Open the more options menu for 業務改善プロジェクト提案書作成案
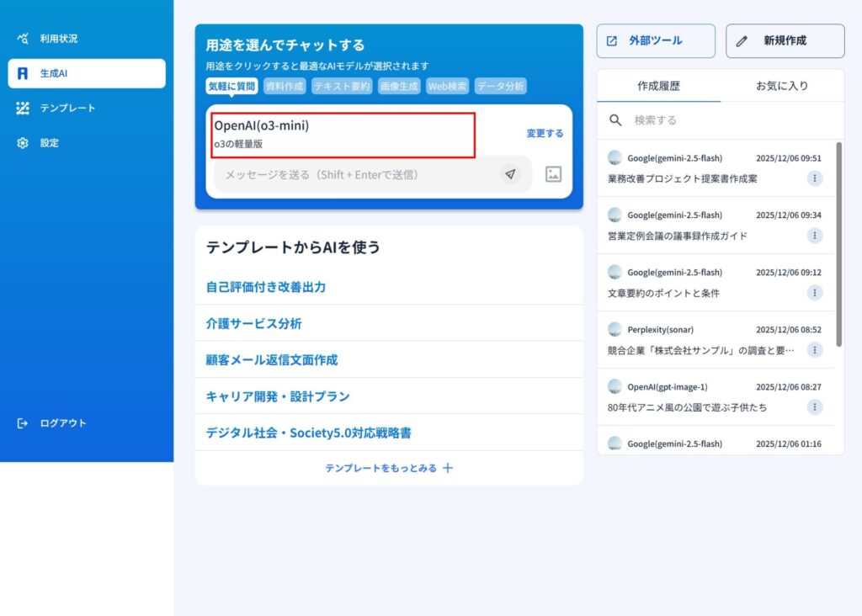 click(x=815, y=178)
